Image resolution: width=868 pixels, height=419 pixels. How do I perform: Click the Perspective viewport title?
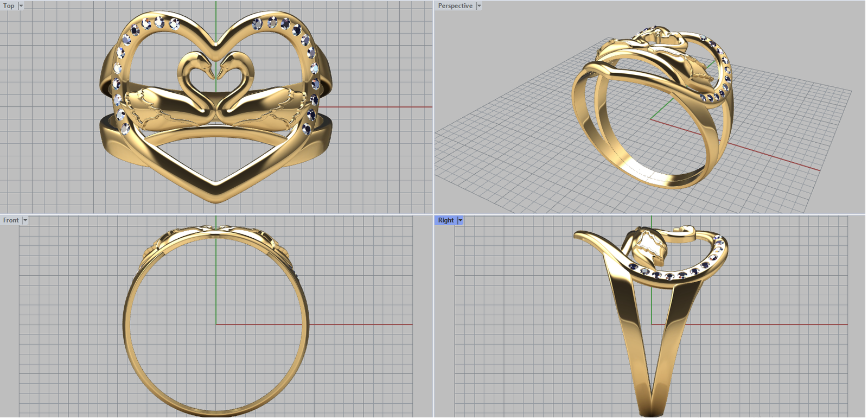pos(455,6)
